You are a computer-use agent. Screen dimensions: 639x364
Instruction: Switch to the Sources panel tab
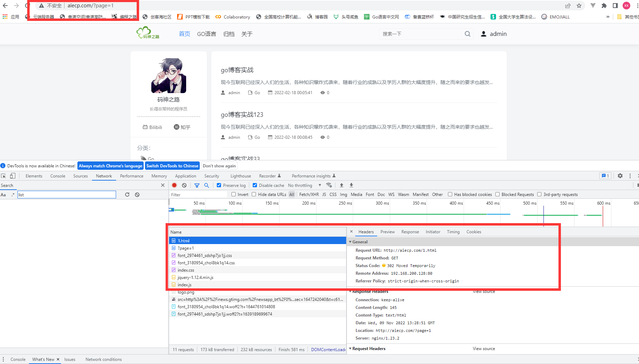click(x=81, y=176)
